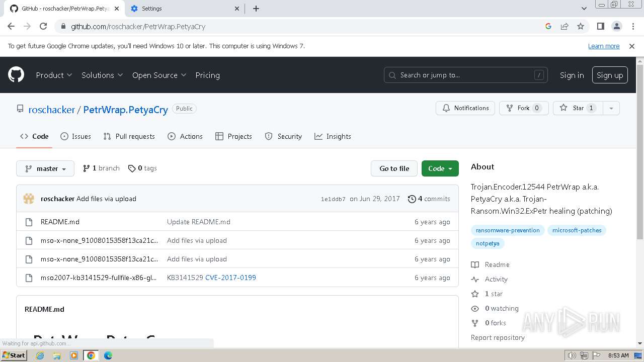Share this page via the share icon
644x362 pixels.
click(x=565, y=26)
